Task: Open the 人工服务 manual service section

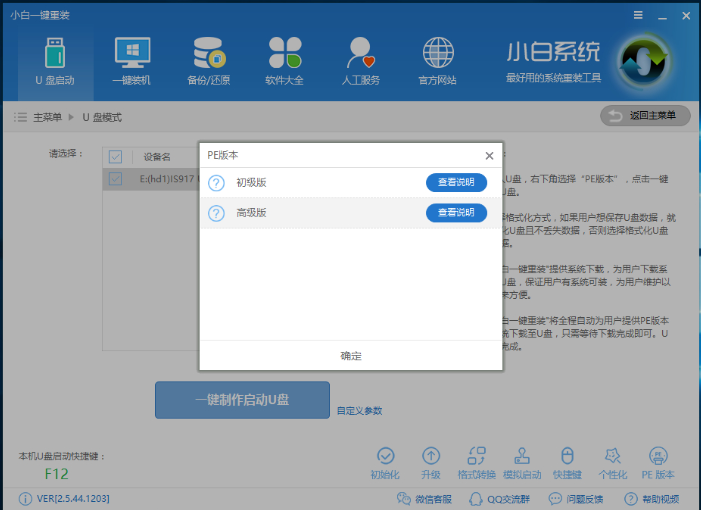Action: (x=361, y=61)
